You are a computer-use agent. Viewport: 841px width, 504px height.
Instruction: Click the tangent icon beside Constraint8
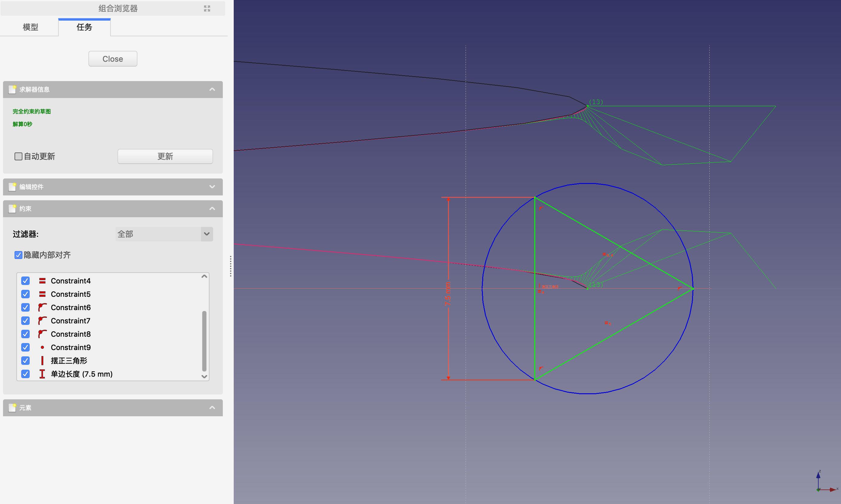coord(42,334)
